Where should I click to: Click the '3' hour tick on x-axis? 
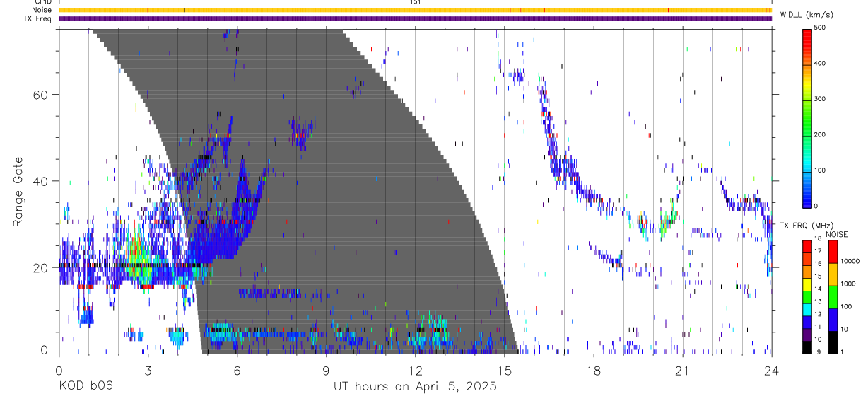(148, 370)
